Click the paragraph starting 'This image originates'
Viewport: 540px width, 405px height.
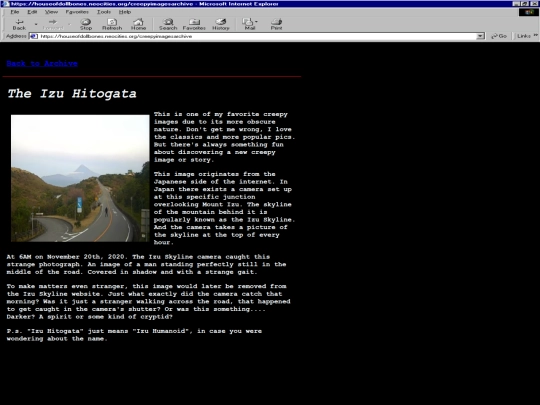coord(224,208)
